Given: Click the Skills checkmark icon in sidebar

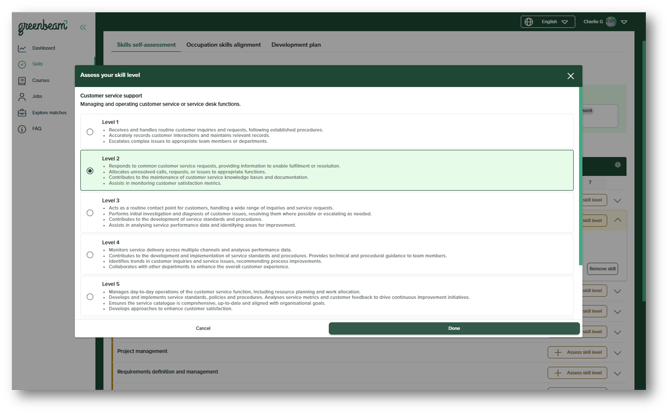Looking at the screenshot, I should click(22, 64).
